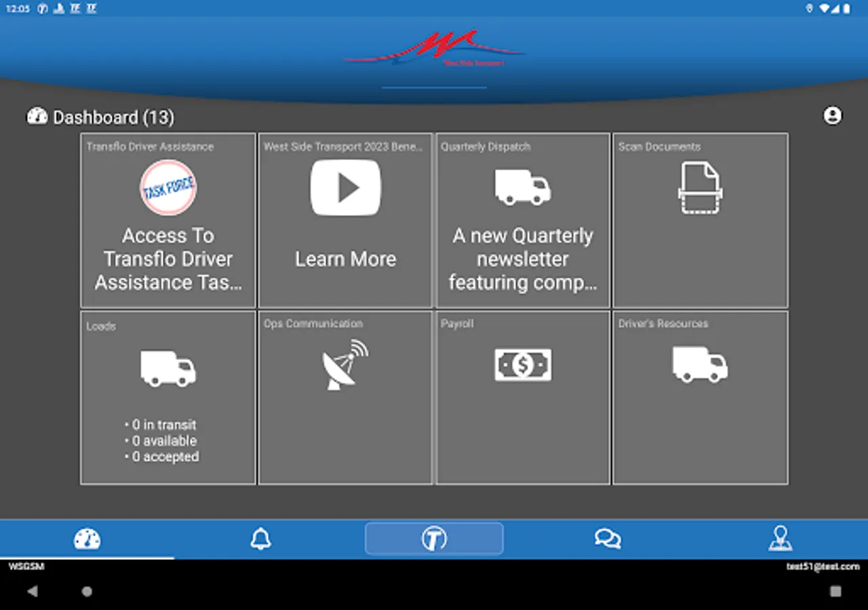The height and width of the screenshot is (610, 868).
Task: Click the Transflo Driver Assistance tile title
Action: coord(150,146)
